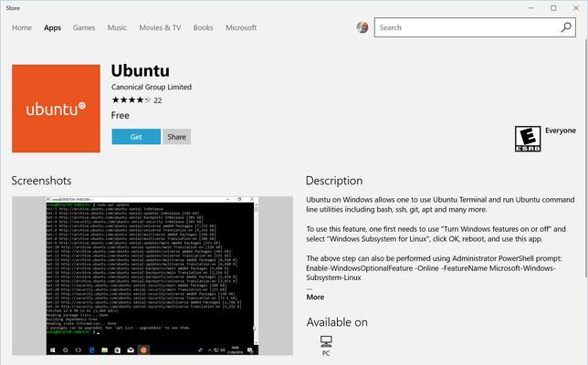Click the Edge icon in screenshot taskbar
The image size is (588, 365).
tap(91, 350)
